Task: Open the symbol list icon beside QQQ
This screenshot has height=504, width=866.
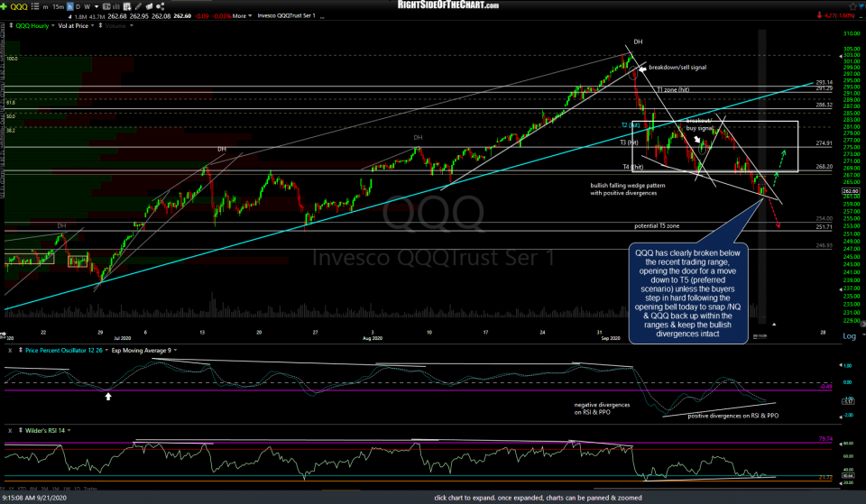Action: (x=35, y=6)
